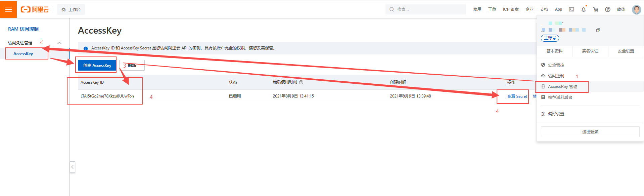Click the user avatar

(x=637, y=9)
